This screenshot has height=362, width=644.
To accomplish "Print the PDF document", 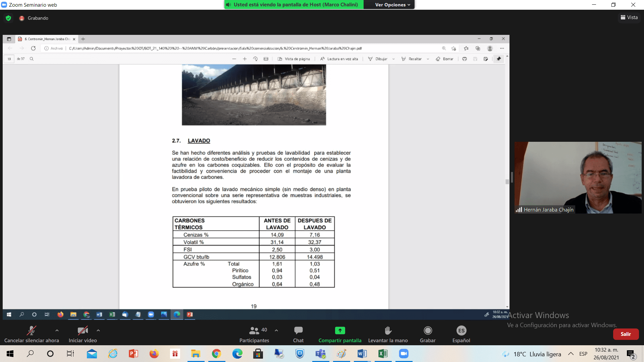I will 465,59.
